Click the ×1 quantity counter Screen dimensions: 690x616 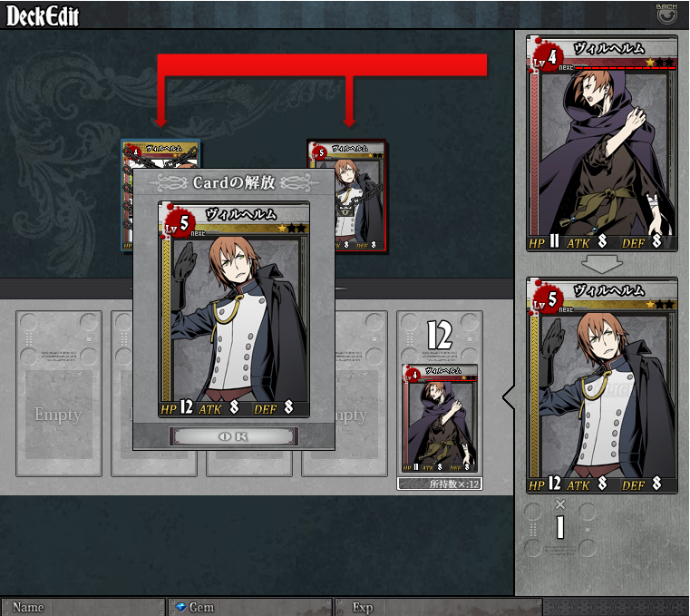[559, 520]
